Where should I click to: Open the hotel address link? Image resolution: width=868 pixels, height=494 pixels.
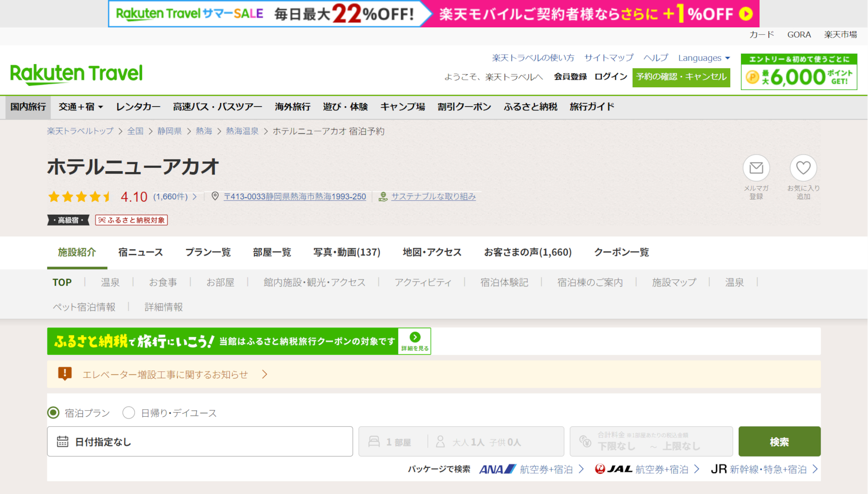(295, 197)
